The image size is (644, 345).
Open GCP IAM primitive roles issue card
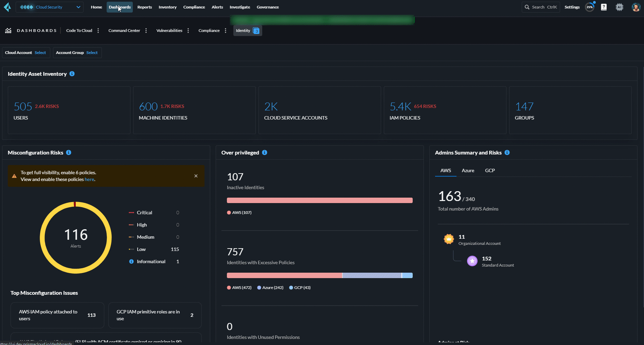(155, 315)
